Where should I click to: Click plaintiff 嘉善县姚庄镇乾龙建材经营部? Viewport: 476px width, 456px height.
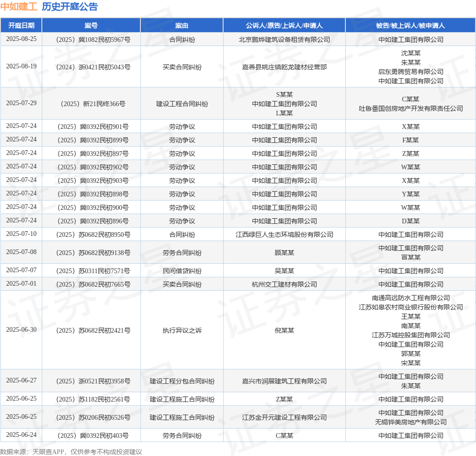point(284,67)
